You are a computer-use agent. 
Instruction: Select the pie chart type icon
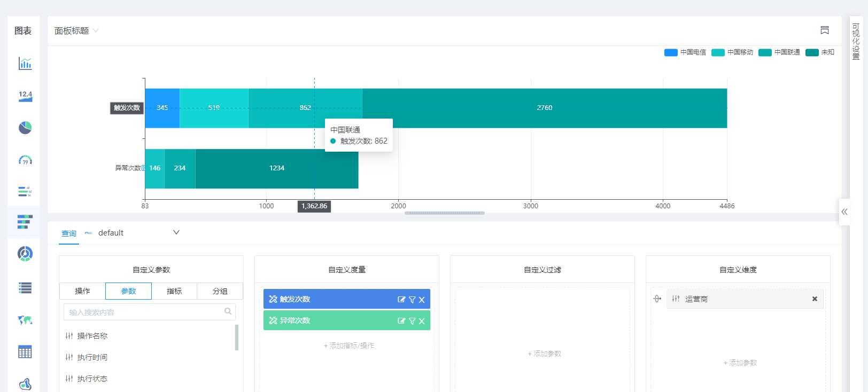(x=25, y=128)
